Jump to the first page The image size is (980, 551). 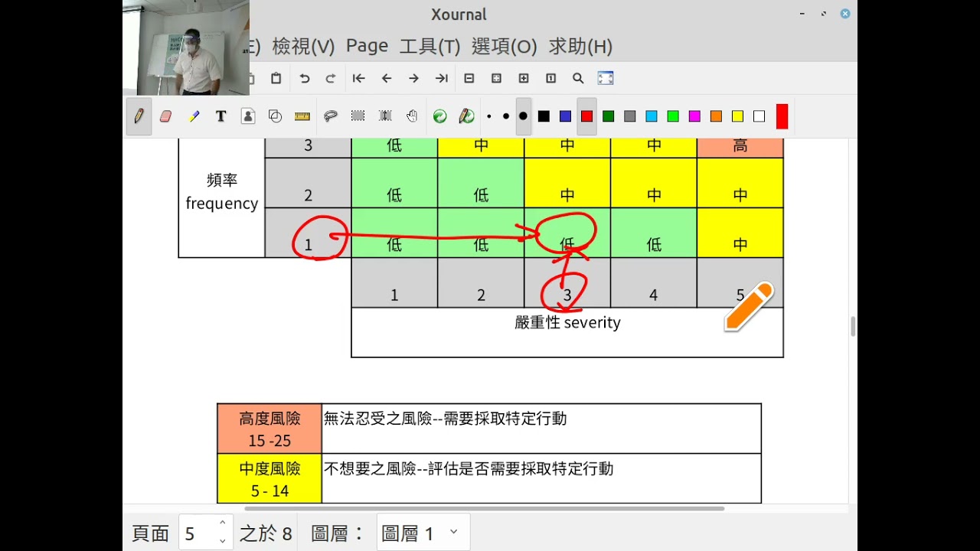[358, 78]
